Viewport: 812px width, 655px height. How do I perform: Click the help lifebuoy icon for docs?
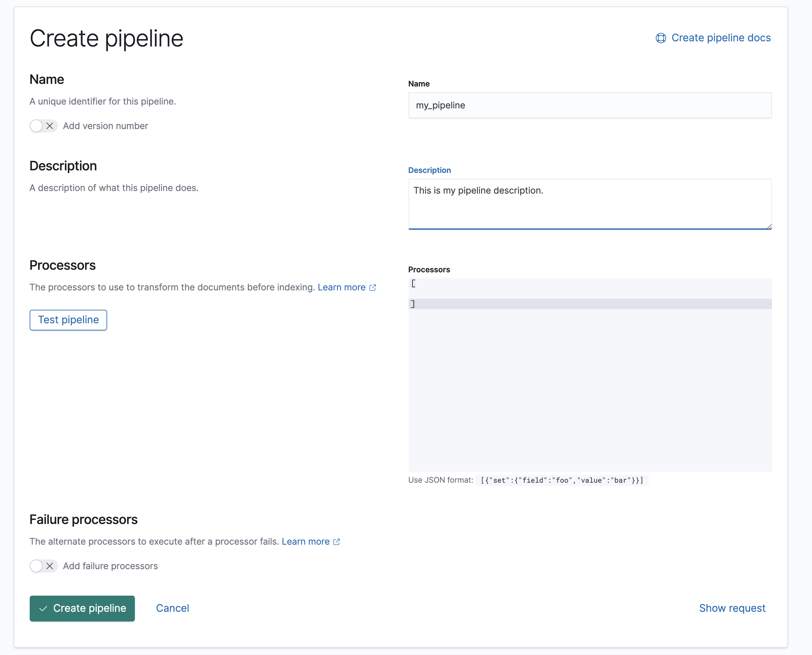tap(661, 38)
